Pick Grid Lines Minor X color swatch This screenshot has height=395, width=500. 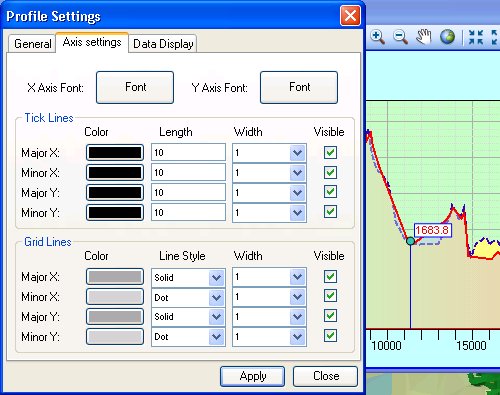[x=115, y=297]
